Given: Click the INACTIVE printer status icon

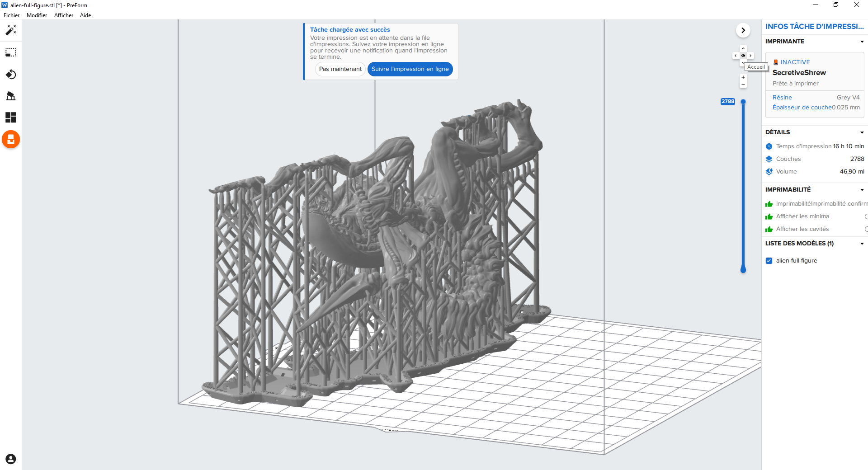Looking at the screenshot, I should [776, 62].
